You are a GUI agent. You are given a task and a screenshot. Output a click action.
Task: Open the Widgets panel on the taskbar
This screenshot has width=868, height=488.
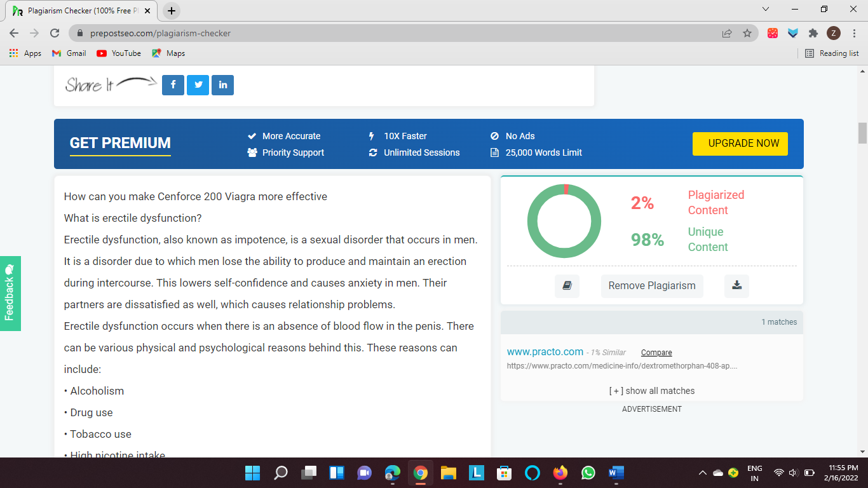click(337, 473)
